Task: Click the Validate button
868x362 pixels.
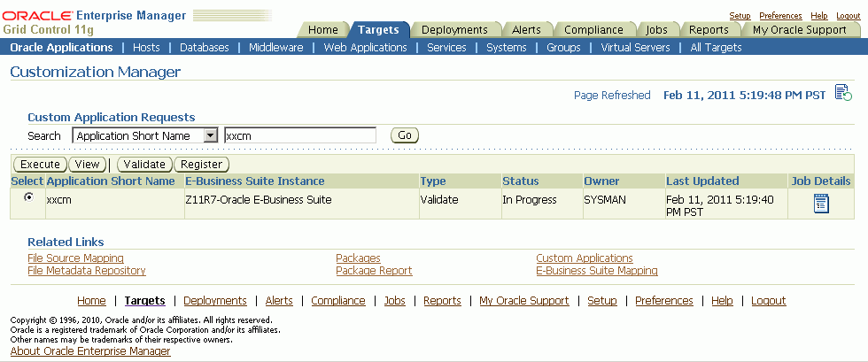Action: click(x=144, y=165)
